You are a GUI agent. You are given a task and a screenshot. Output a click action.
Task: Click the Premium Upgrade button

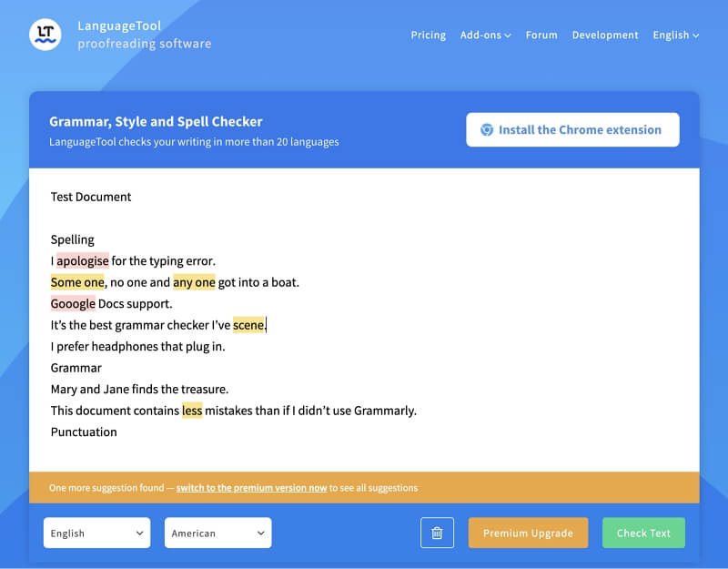528,533
